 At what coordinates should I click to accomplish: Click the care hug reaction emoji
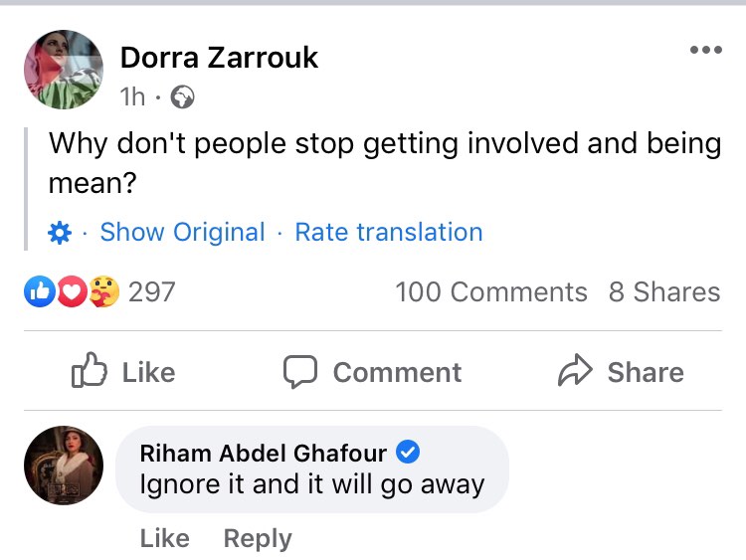point(103,291)
